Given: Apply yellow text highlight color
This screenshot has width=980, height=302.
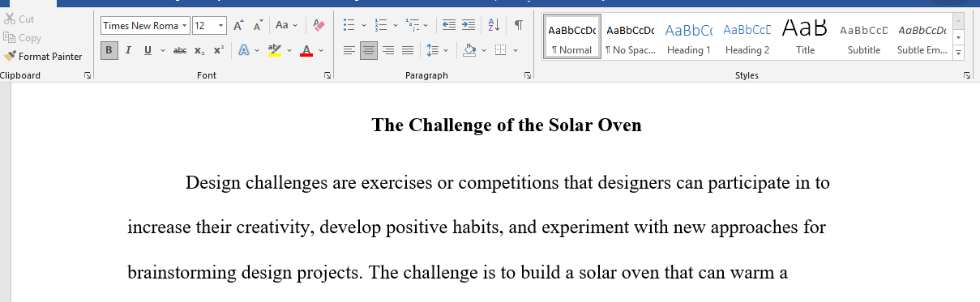Looking at the screenshot, I should (274, 50).
